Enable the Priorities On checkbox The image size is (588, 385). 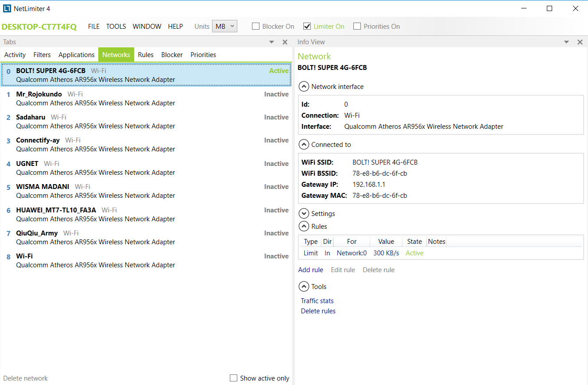pos(357,27)
